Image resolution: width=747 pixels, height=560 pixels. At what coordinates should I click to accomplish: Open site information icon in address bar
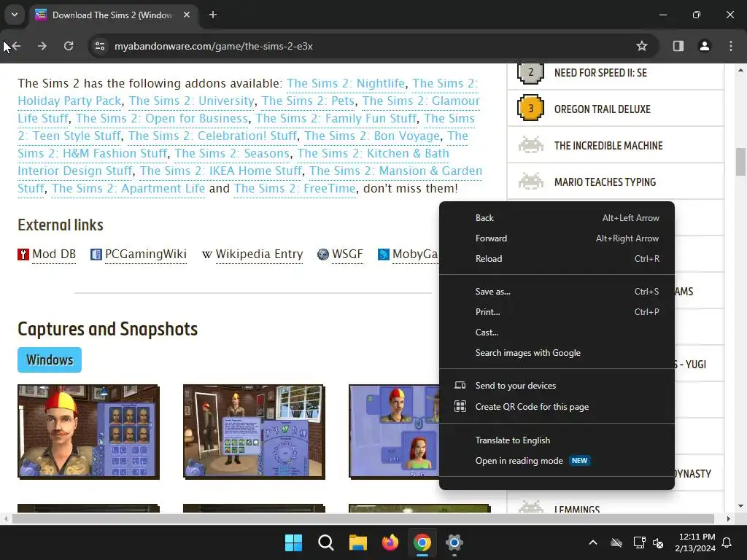click(100, 46)
